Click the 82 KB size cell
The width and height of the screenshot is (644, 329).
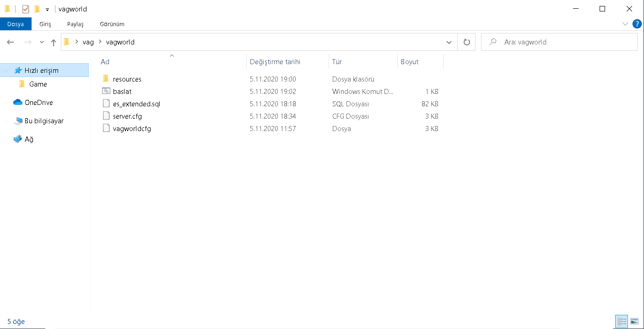(430, 104)
